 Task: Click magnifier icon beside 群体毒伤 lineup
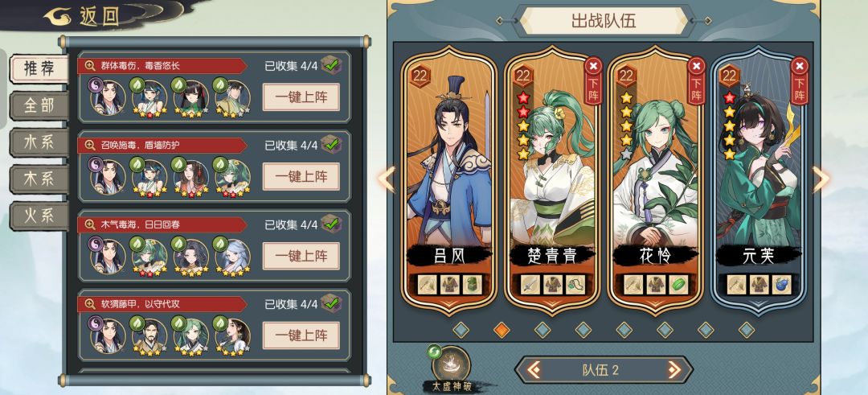(x=90, y=66)
